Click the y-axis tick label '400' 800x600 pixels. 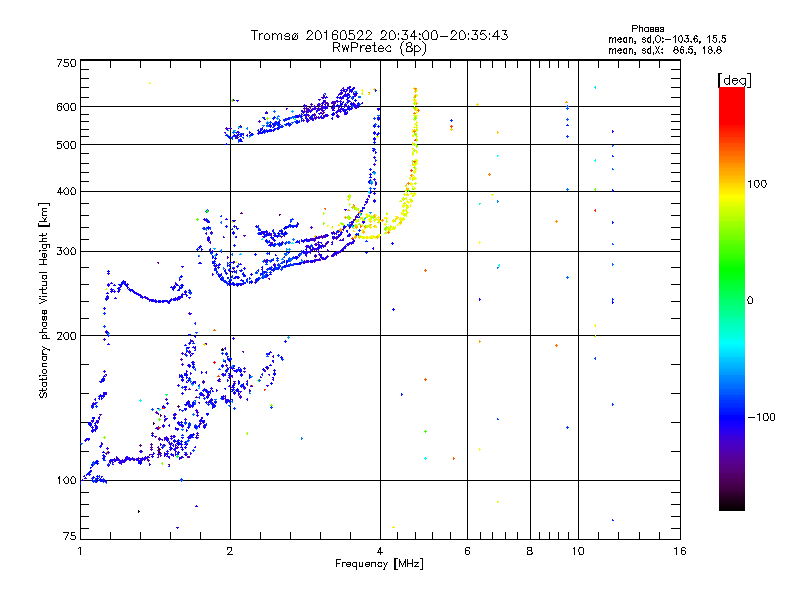tap(66, 191)
